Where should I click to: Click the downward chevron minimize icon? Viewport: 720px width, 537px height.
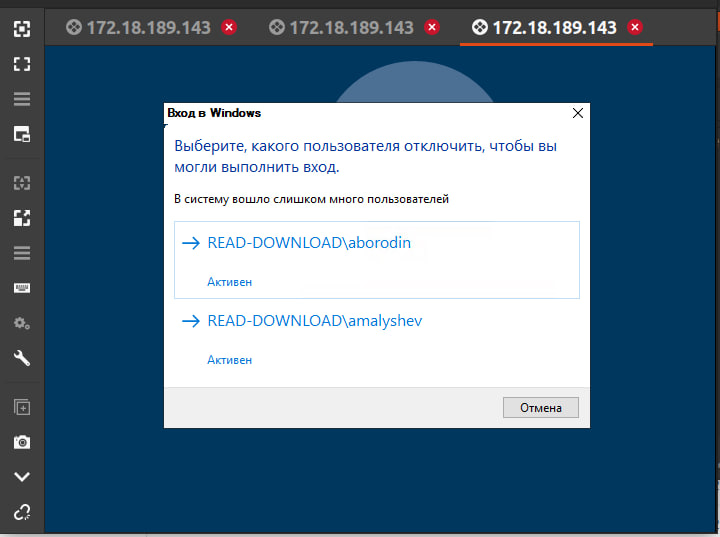coord(22,477)
